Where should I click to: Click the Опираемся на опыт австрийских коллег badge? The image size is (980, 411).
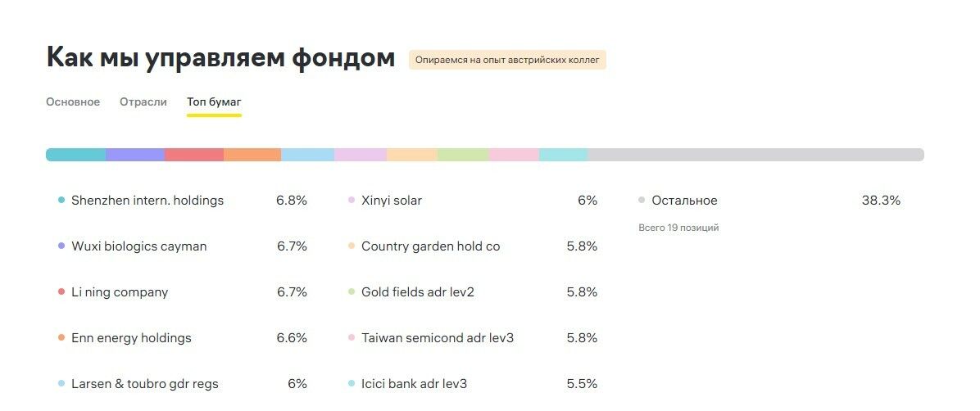507,60
